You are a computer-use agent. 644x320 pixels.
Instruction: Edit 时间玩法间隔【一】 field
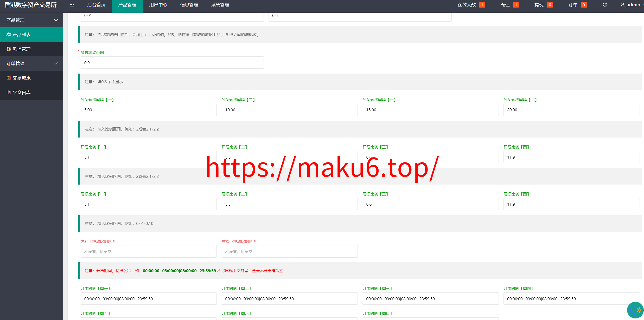coord(149,110)
